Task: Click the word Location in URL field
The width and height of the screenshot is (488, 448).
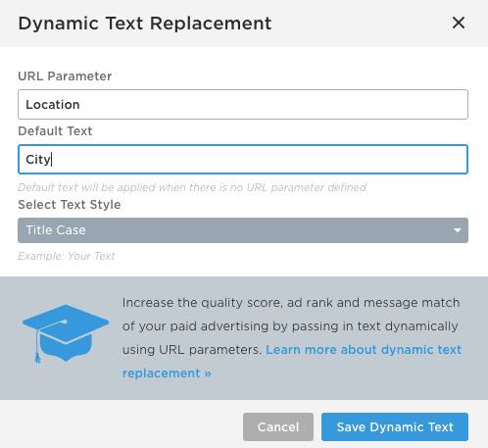Action: click(53, 105)
